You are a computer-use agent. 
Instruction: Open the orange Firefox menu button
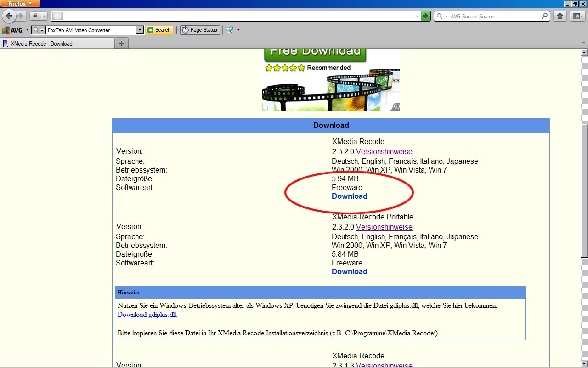(20, 4)
